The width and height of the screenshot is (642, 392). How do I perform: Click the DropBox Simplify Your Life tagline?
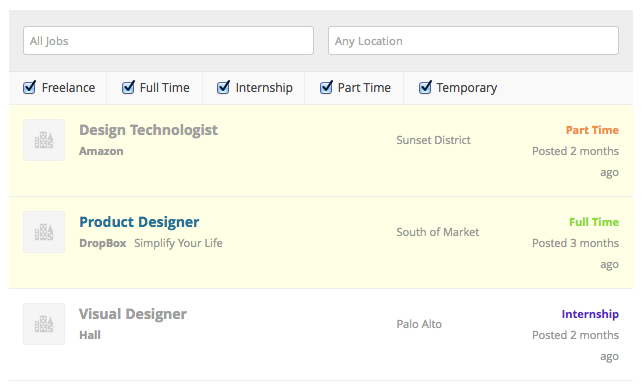(178, 243)
